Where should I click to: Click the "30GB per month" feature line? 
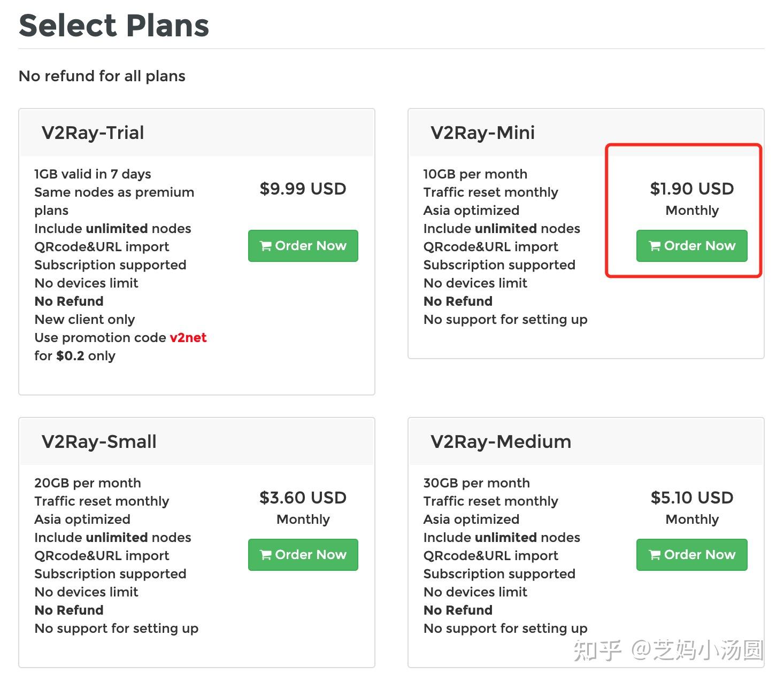coord(476,483)
